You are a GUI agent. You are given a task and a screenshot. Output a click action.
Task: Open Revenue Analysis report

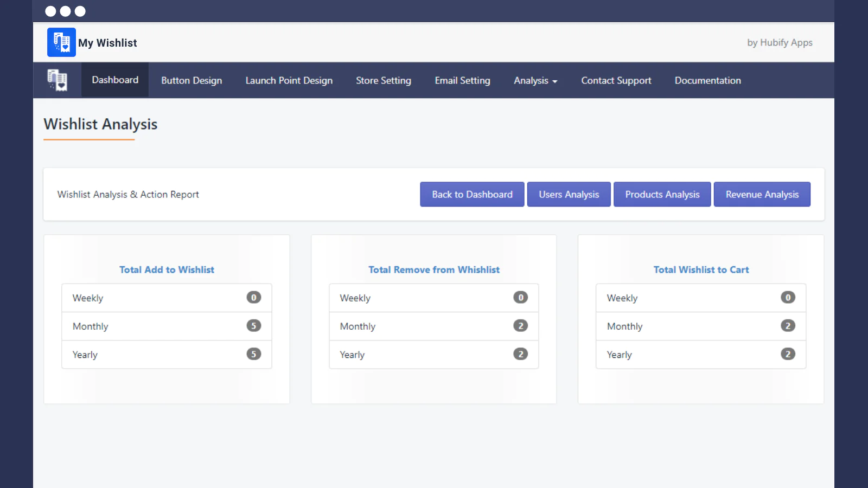762,194
